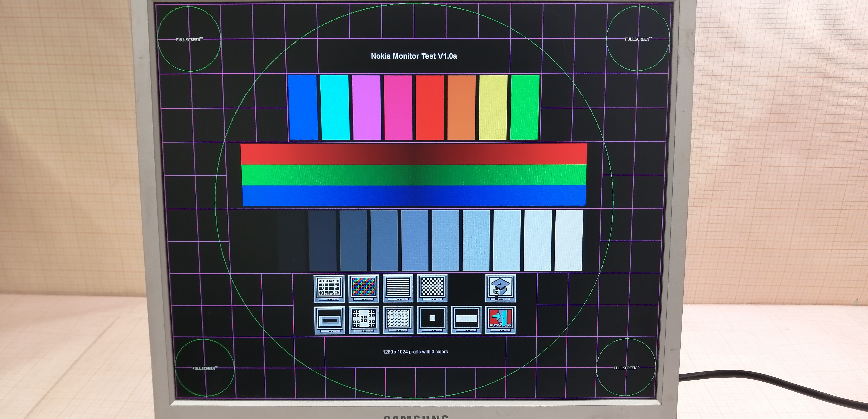Click the bright green vertical color bar
This screenshot has height=419, width=868.
tap(525, 107)
